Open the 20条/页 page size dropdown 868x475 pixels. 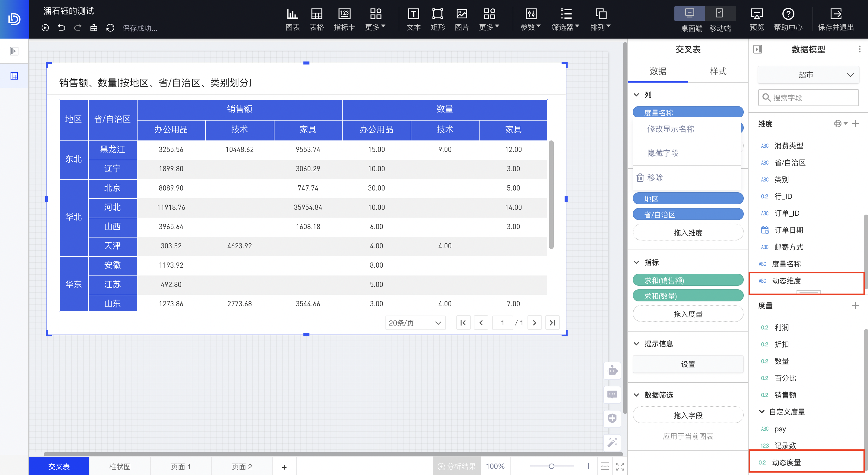coord(415,322)
